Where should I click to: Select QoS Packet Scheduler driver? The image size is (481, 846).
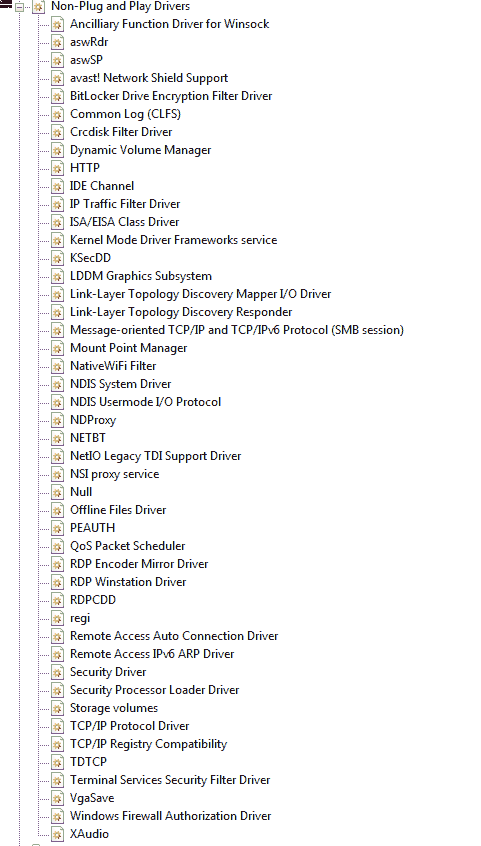127,546
